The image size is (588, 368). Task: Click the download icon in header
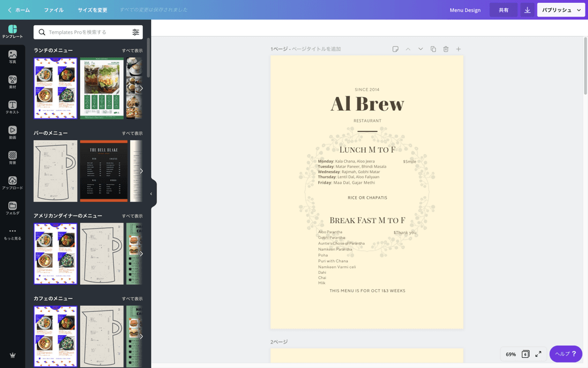click(x=527, y=10)
